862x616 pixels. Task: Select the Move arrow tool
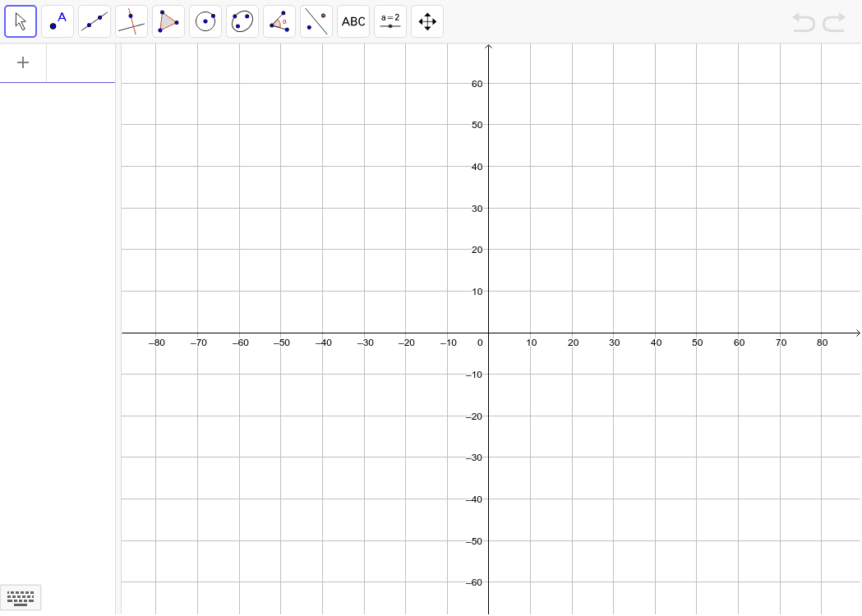pyautogui.click(x=21, y=21)
